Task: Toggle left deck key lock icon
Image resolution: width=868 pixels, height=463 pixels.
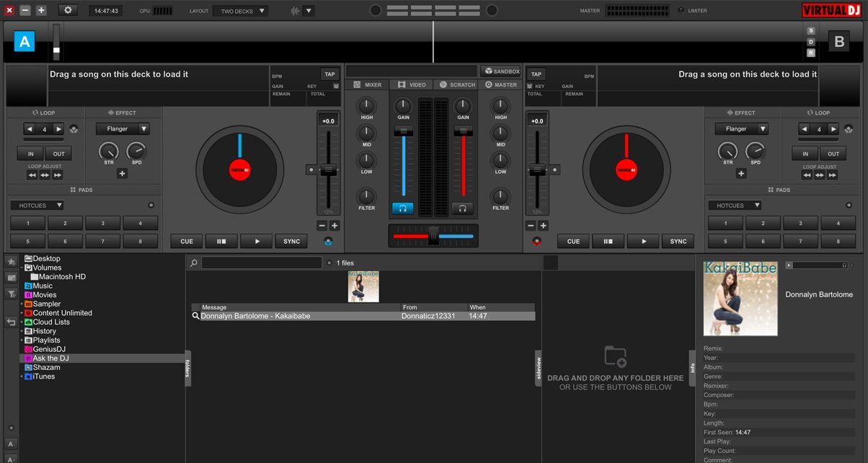Action: [x=328, y=242]
